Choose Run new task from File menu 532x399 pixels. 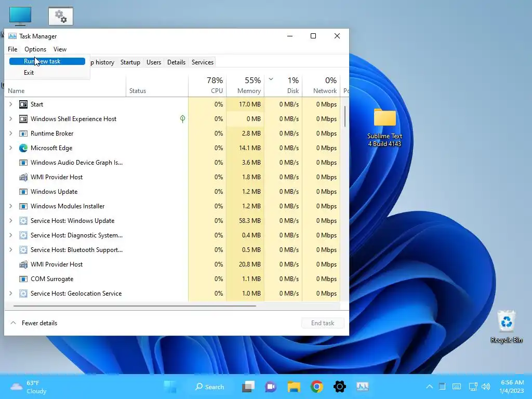[x=47, y=61]
